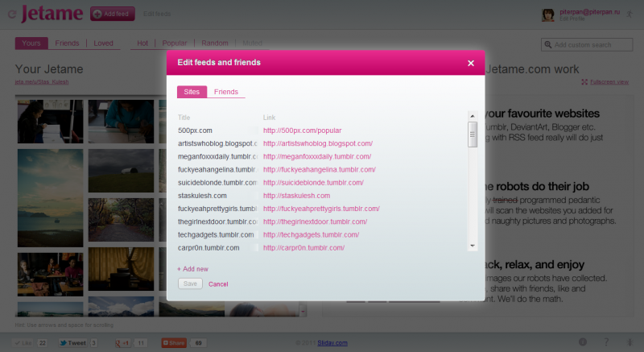Click the gallery scroll down arrow
Image resolution: width=644 pixels, height=352 pixels.
(303, 311)
